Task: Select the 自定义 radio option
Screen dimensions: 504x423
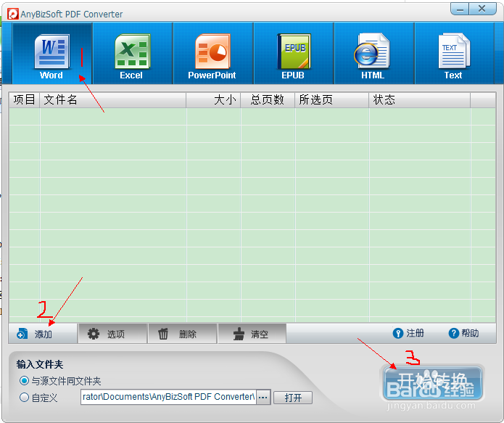Action: click(38, 398)
